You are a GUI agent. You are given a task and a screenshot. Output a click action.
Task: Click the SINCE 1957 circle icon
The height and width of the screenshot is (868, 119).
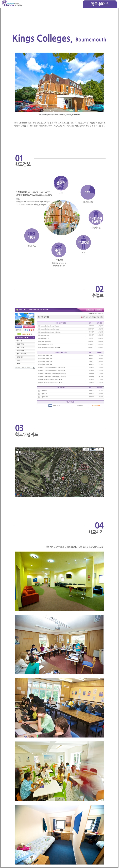(32, 236)
